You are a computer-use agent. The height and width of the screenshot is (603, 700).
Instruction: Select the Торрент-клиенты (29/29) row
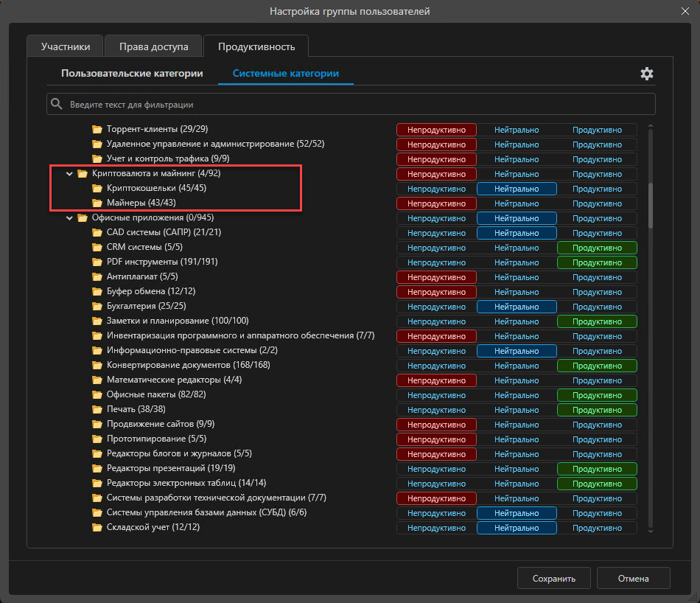[157, 129]
